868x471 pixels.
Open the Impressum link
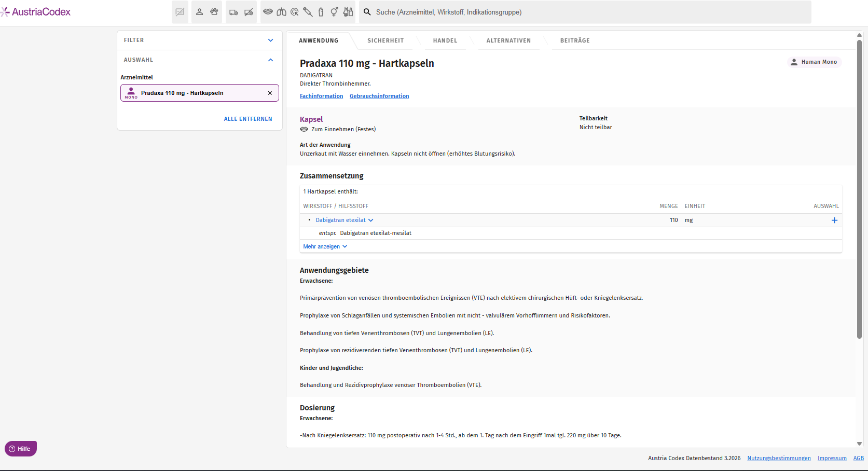click(832, 458)
